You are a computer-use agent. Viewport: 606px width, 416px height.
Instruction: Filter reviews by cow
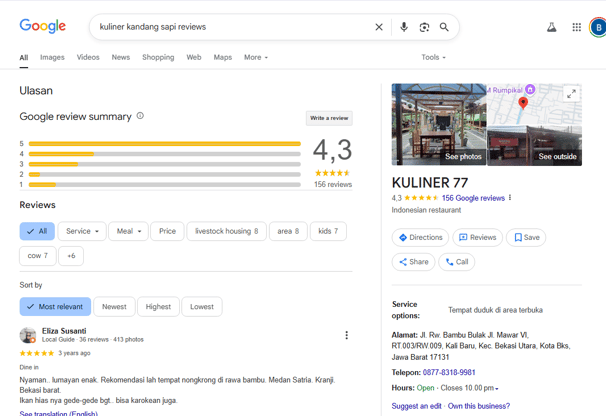coord(38,256)
